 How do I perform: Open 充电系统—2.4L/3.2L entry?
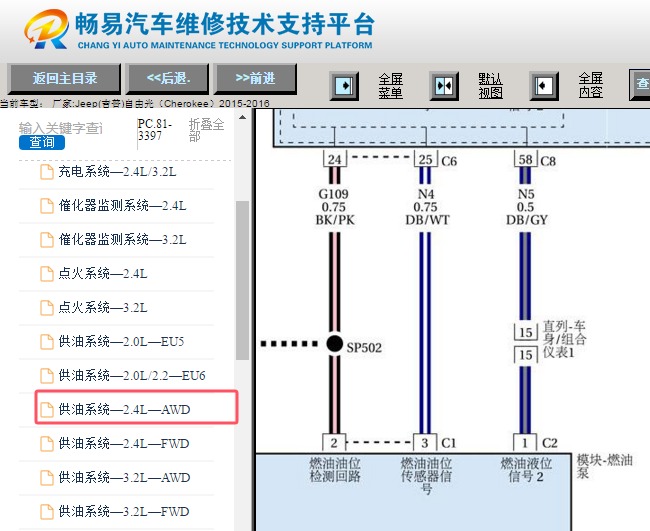tap(116, 172)
